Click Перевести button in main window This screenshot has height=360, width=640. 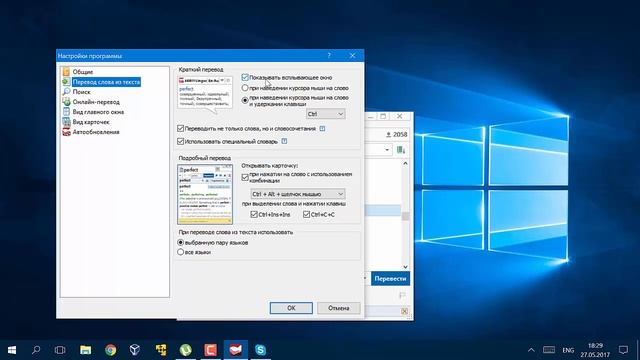click(x=390, y=279)
